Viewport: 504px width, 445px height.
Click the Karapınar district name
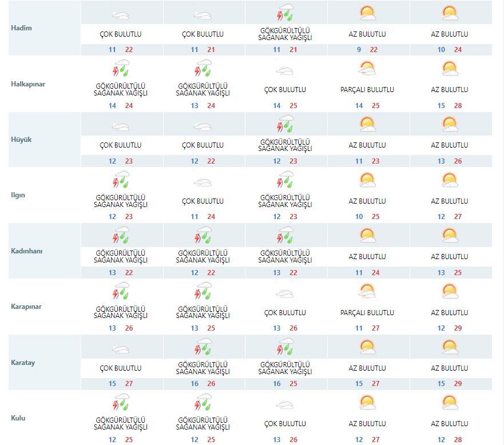click(26, 307)
